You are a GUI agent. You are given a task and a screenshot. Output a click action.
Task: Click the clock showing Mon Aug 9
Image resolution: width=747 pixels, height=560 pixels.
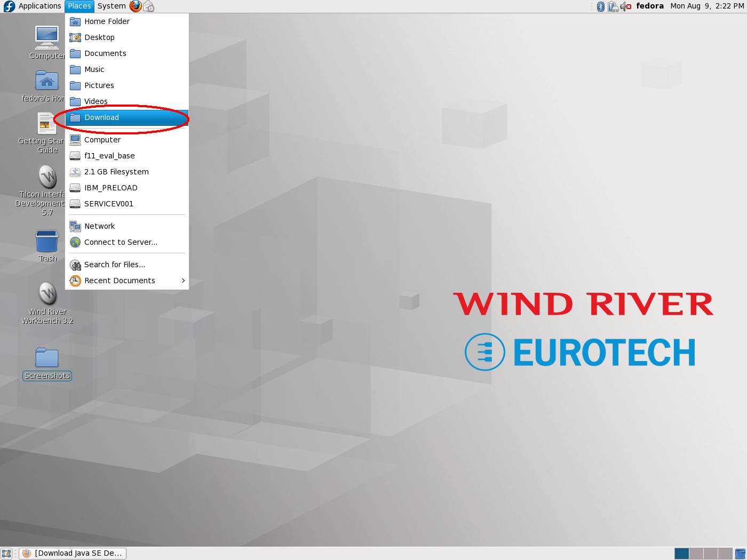[x=708, y=6]
